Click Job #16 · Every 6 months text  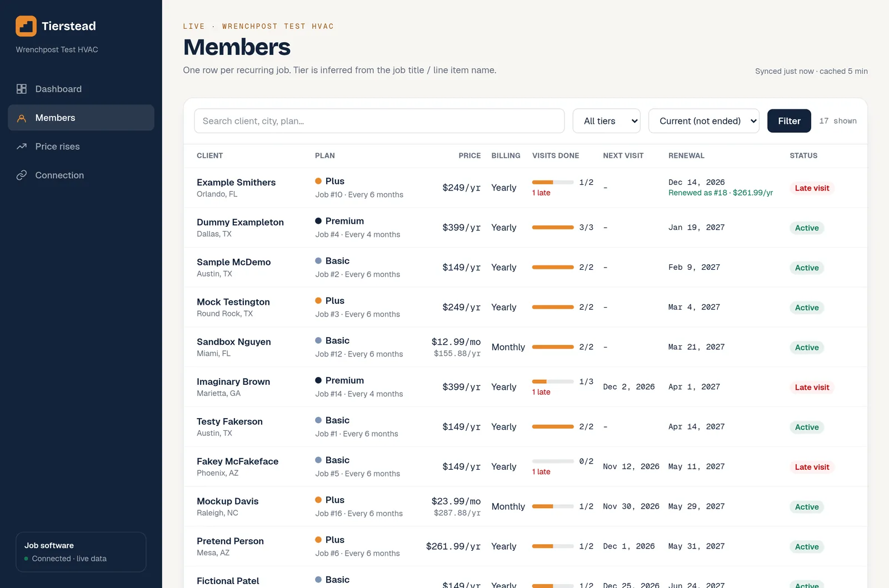tap(359, 514)
